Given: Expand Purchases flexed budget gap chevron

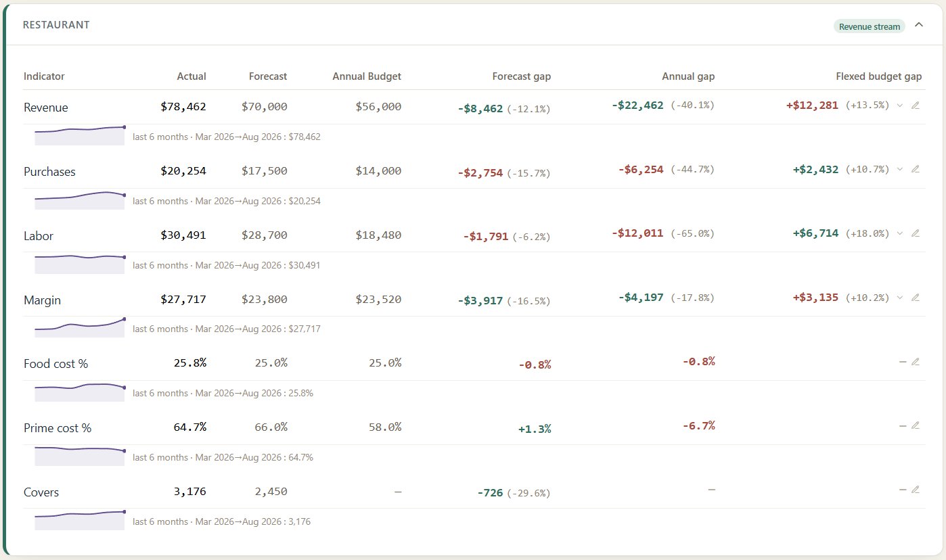Looking at the screenshot, I should [900, 169].
